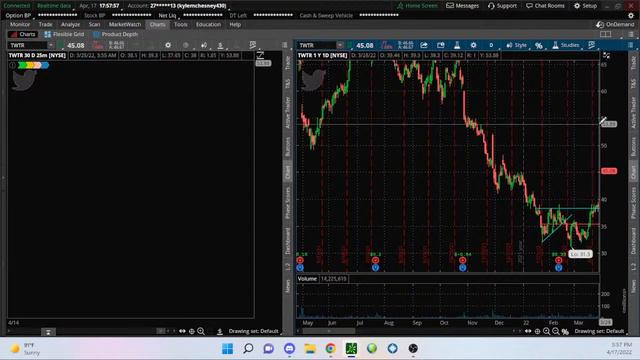Click the share chart icon on right chart
Viewport: 640px width, 360px height.
(x=424, y=45)
